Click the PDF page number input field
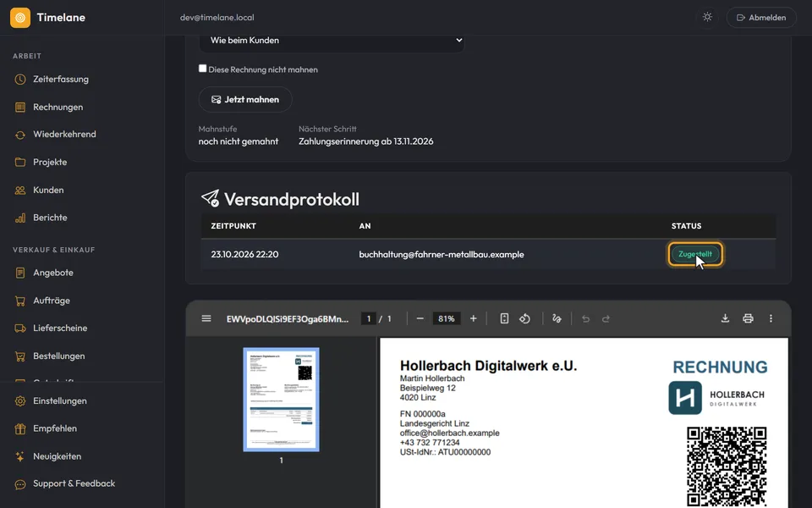This screenshot has height=508, width=812. click(x=369, y=319)
